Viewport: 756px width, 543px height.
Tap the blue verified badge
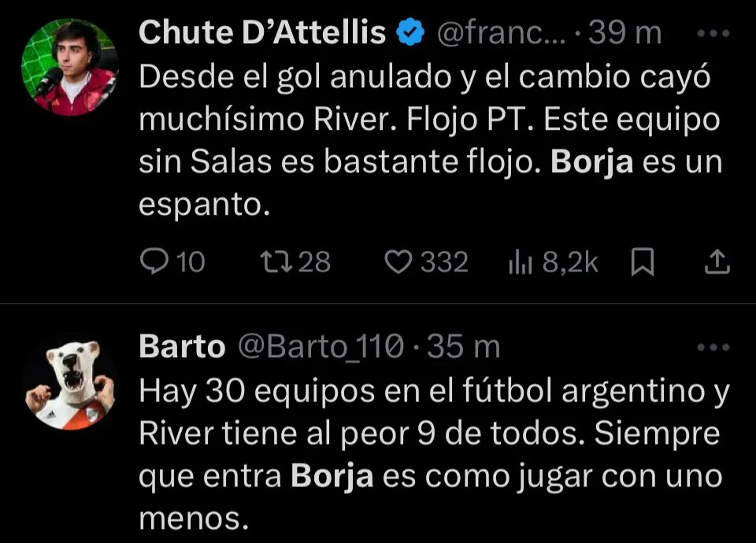(x=410, y=33)
